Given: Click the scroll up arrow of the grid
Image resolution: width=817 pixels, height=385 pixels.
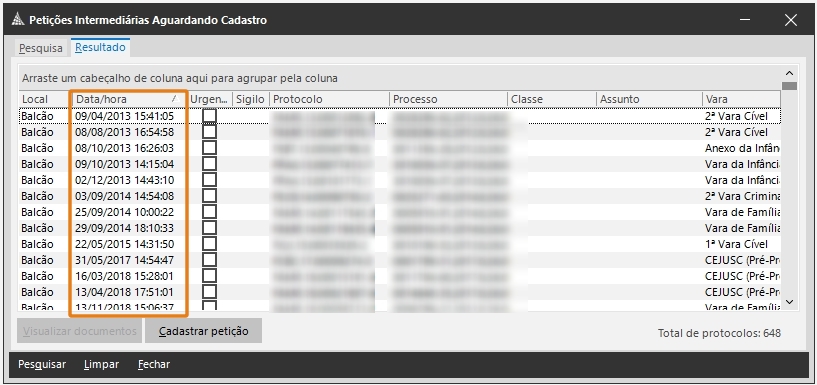Looking at the screenshot, I should tap(789, 73).
